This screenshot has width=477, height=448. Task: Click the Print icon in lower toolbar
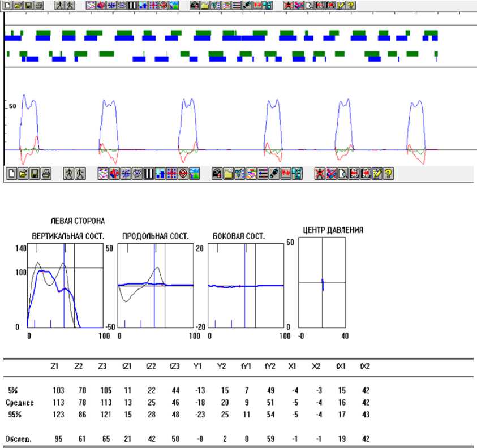tap(46, 173)
